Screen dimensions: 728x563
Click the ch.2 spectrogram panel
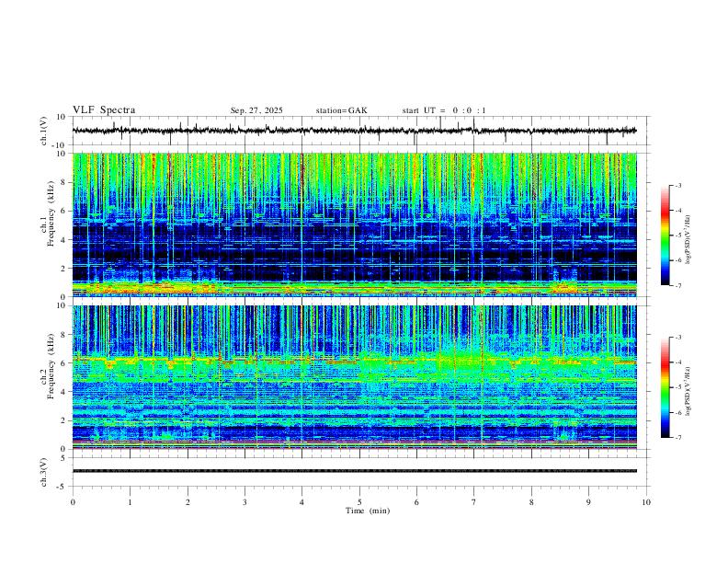point(355,377)
